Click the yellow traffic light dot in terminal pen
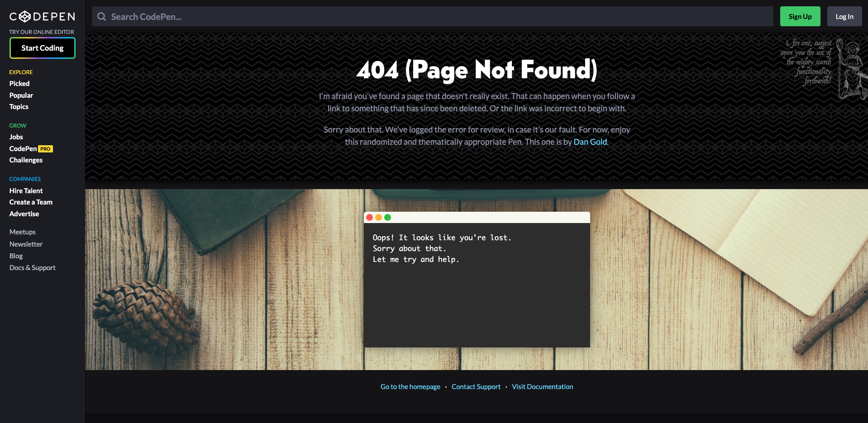 coord(379,218)
